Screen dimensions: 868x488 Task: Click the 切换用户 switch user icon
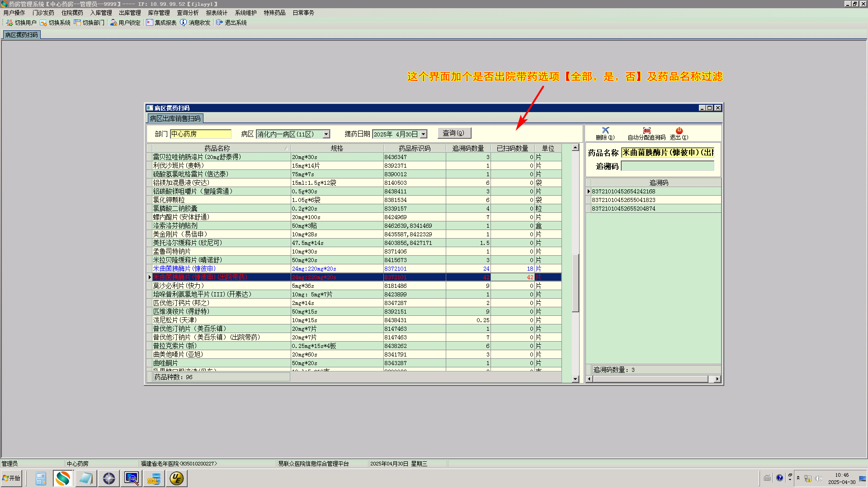pyautogui.click(x=9, y=23)
